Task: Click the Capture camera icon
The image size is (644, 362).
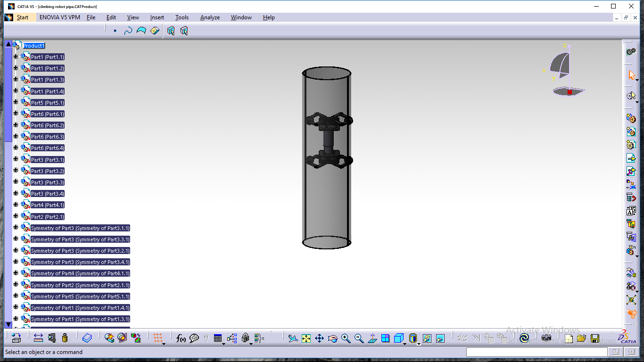Action: coord(546,338)
